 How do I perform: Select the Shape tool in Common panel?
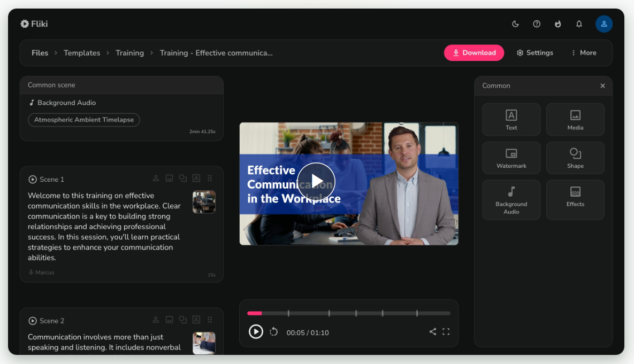575,157
